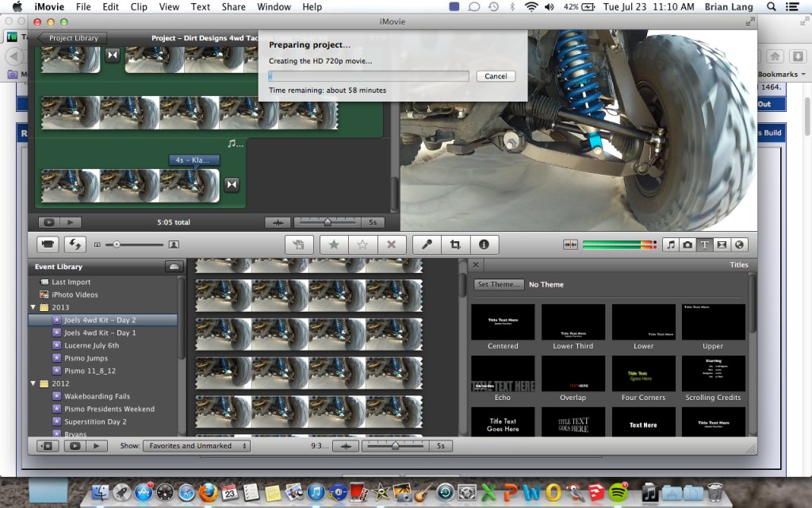Toggle audio waveforms in the event browser
The image size is (812, 508).
point(346,446)
